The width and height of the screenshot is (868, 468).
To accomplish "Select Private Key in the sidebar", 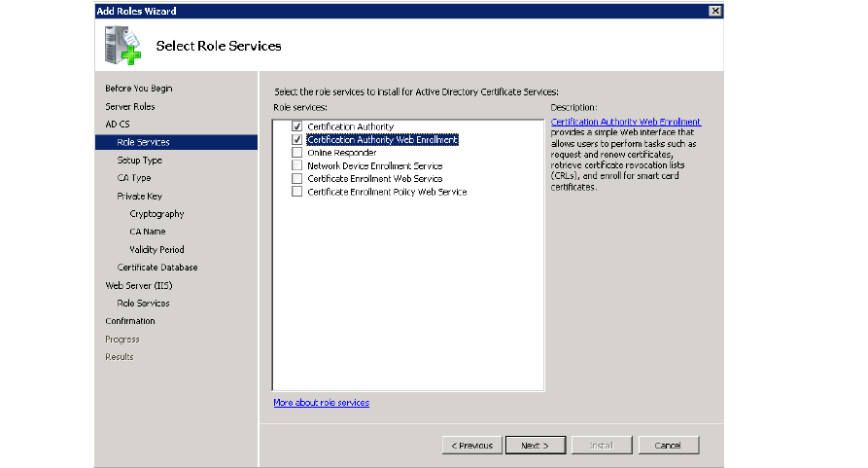I will (139, 196).
